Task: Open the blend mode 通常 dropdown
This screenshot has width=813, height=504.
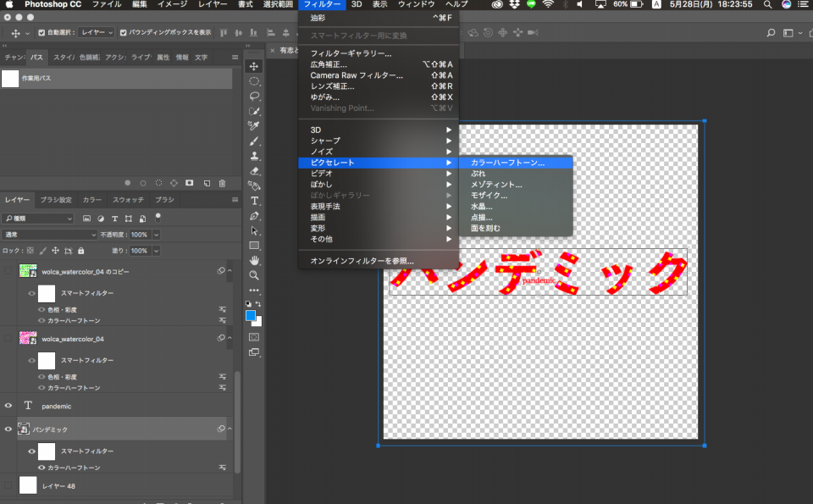Action: pyautogui.click(x=51, y=235)
